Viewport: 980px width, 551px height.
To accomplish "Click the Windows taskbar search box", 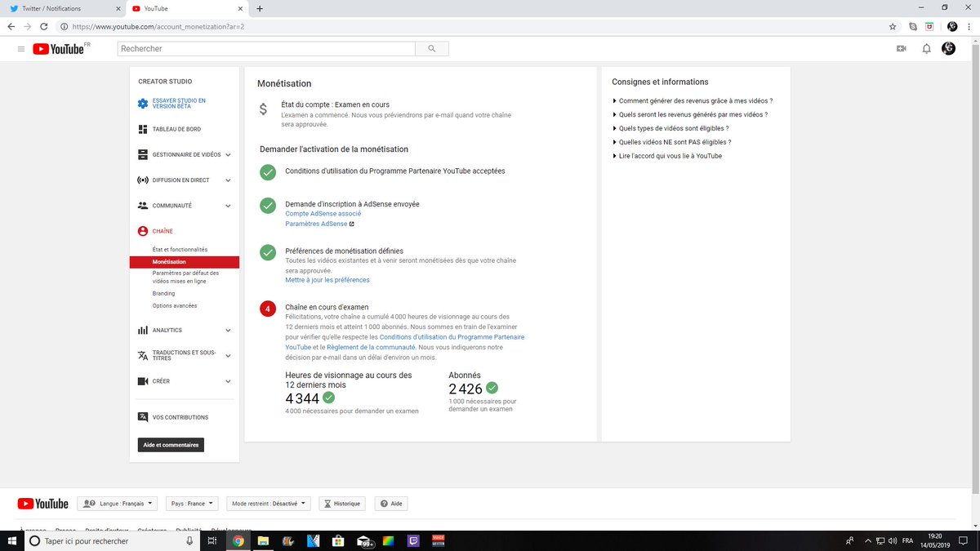I will pos(112,541).
